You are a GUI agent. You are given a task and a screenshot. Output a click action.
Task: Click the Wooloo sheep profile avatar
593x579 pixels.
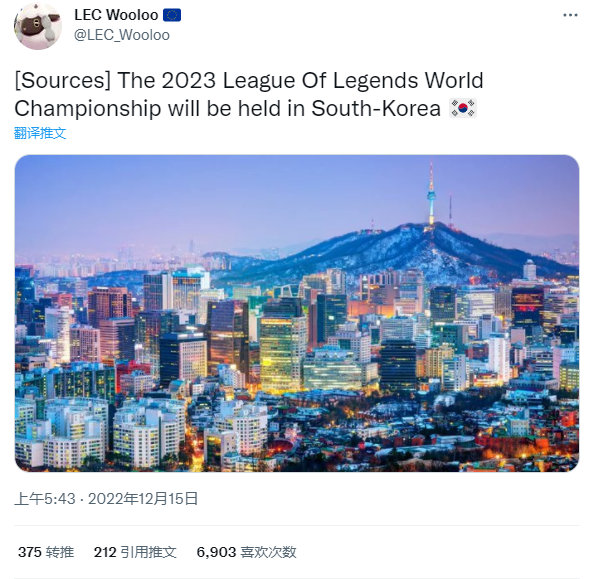pyautogui.click(x=38, y=25)
